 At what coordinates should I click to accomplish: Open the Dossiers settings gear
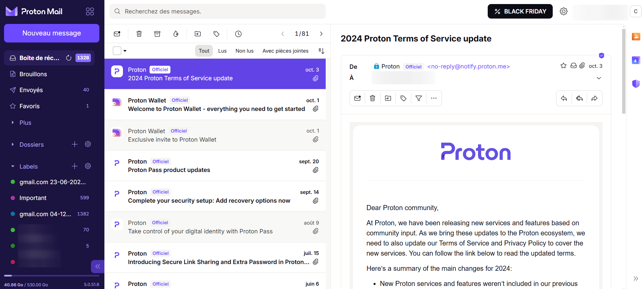click(88, 144)
